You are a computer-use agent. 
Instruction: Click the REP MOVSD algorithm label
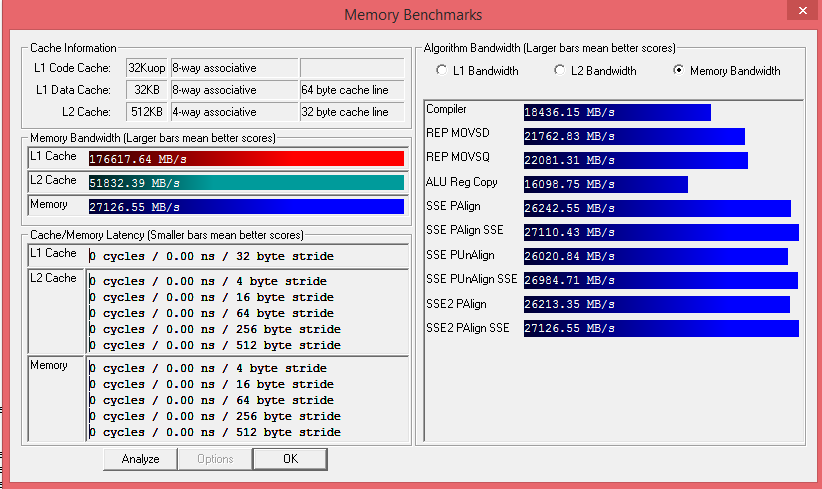click(458, 133)
